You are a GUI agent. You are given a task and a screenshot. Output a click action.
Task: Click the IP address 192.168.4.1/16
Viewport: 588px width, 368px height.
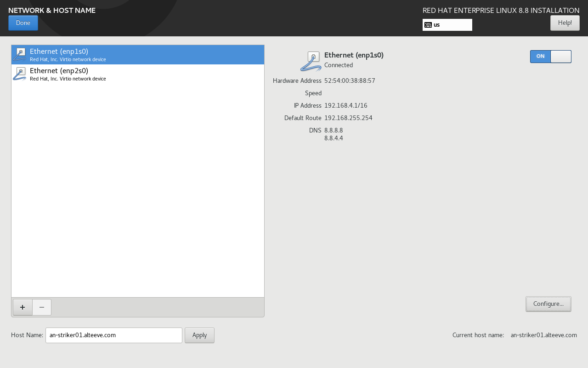345,106
